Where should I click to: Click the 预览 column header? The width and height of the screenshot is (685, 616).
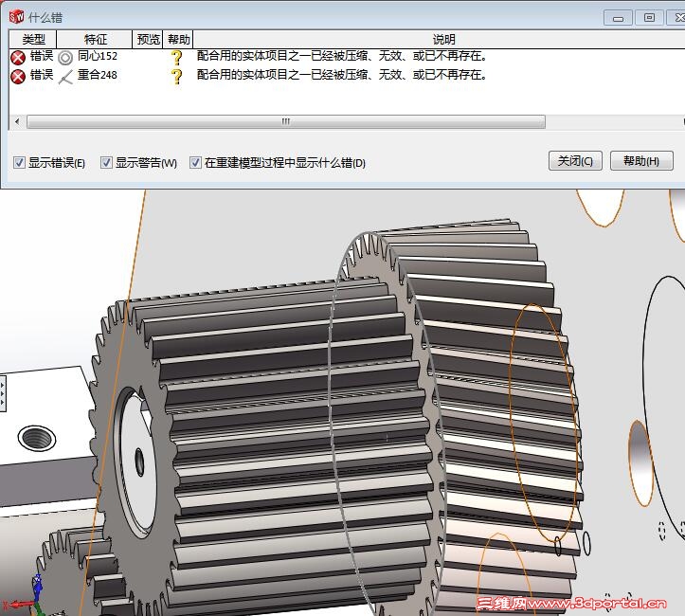148,39
